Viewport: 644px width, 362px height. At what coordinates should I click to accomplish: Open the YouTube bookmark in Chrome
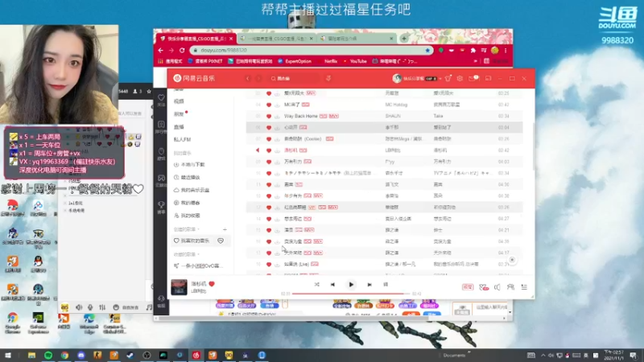355,61
